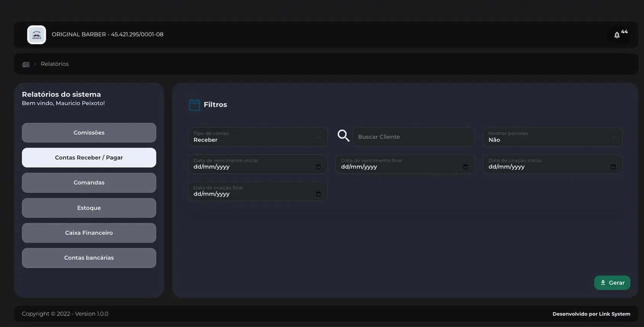The width and height of the screenshot is (644, 327).
Task: Click the Bem vindo, Mauricio Peixoto! text
Action: click(x=63, y=103)
